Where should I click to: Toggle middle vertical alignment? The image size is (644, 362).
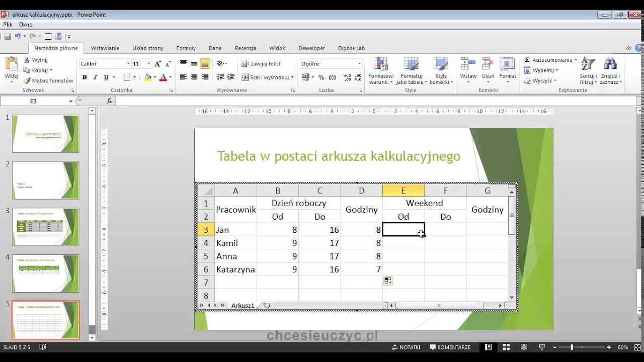pos(194,64)
